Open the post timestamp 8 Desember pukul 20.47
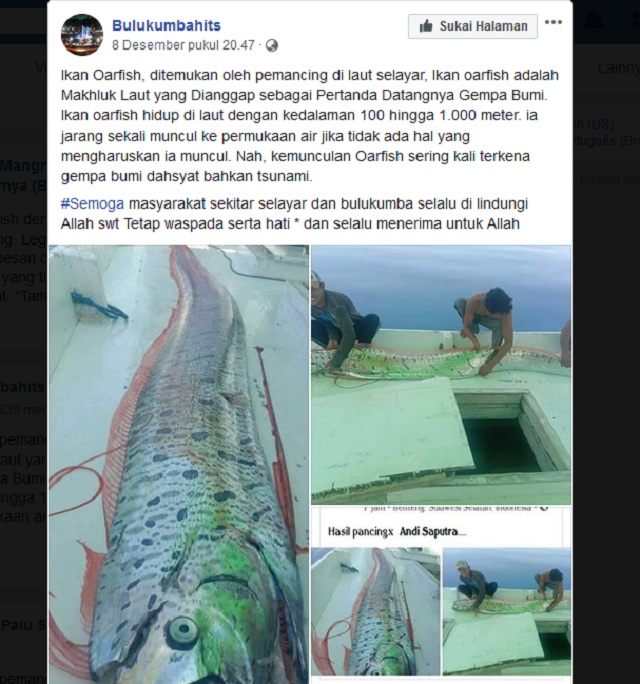640x684 pixels. pos(183,45)
